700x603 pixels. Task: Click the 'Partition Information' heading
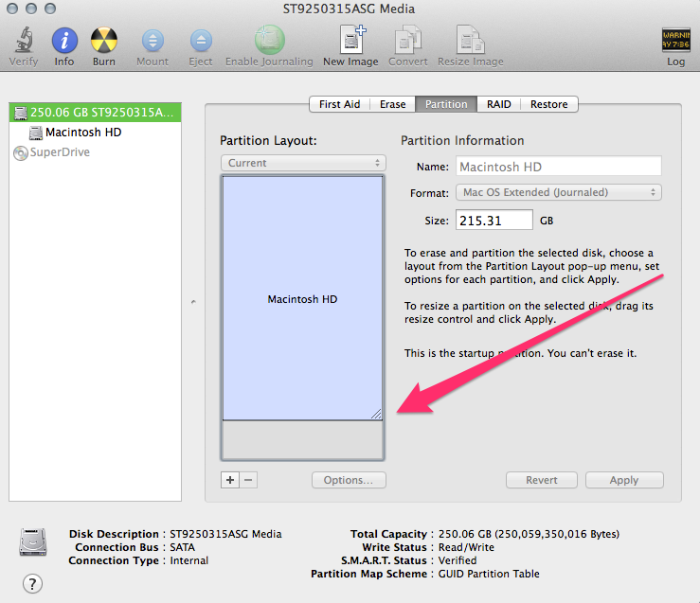(462, 140)
